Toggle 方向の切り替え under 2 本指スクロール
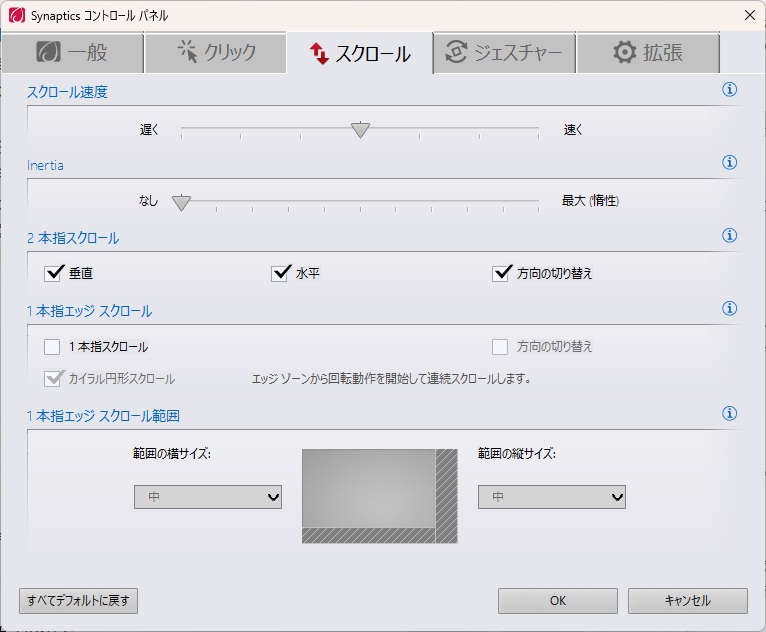Image resolution: width=766 pixels, height=632 pixels. 500,274
